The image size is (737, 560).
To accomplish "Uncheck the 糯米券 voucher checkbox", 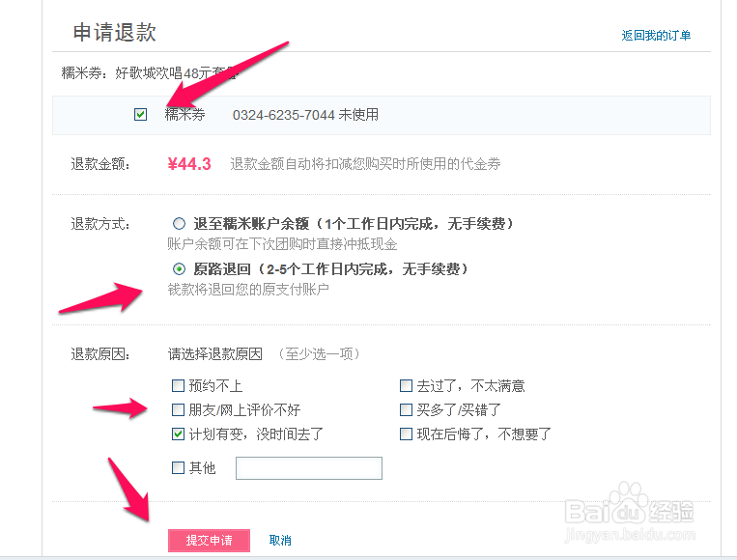I will pos(140,114).
